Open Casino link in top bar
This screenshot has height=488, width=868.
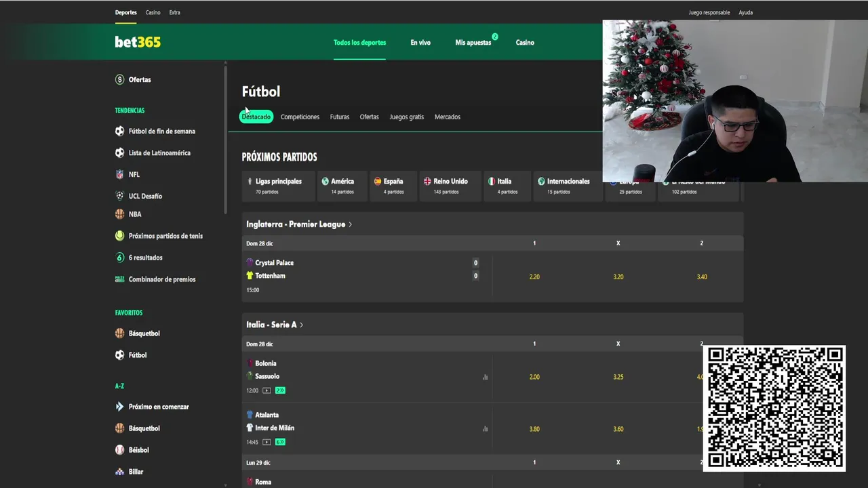(153, 12)
